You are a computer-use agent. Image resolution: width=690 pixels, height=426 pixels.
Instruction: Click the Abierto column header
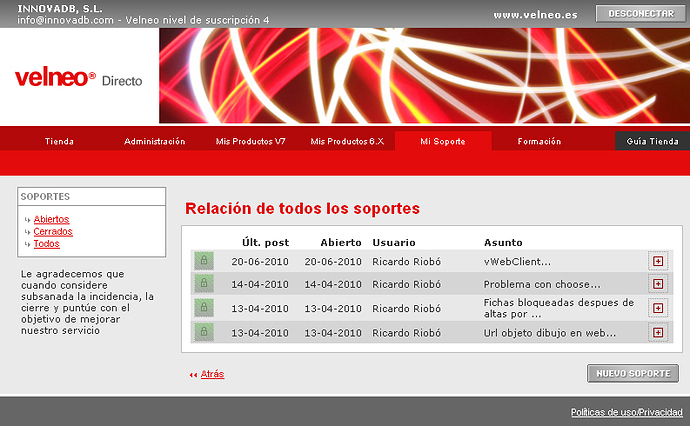click(x=341, y=242)
